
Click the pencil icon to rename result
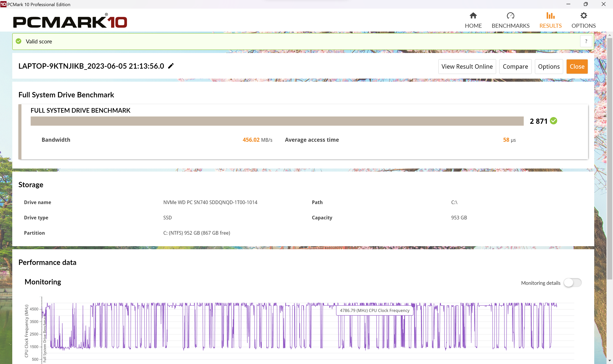pos(171,66)
